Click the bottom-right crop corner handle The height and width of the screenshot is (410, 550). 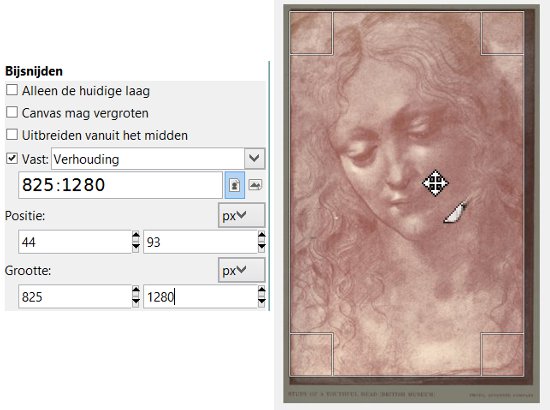click(x=502, y=355)
